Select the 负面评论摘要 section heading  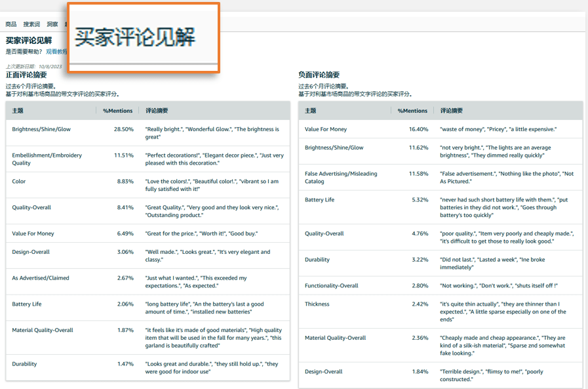(x=319, y=75)
